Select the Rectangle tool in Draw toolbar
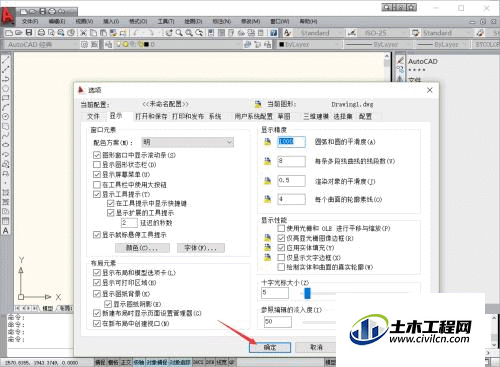Viewport: 500px width, 367px height. point(6,98)
